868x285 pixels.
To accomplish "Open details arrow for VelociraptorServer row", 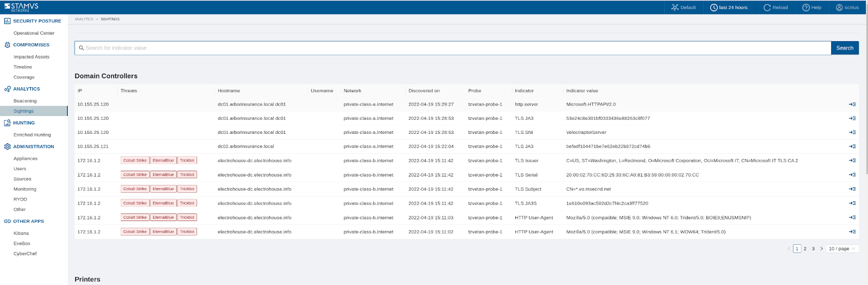I will pos(852,132).
